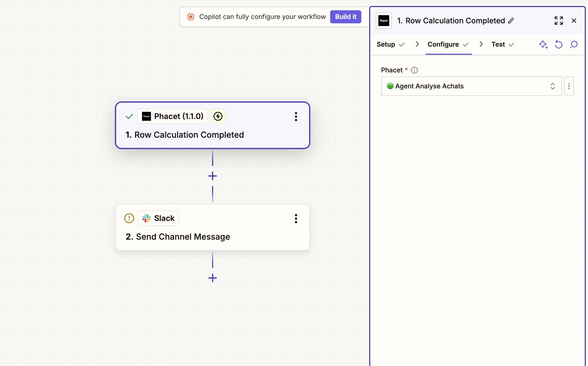Click the info icon next to Phacet
588x366 pixels.
[x=414, y=70]
